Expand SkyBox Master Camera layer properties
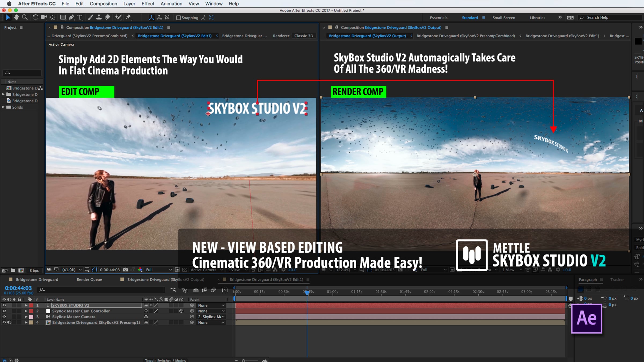644x362 pixels. coord(26,317)
